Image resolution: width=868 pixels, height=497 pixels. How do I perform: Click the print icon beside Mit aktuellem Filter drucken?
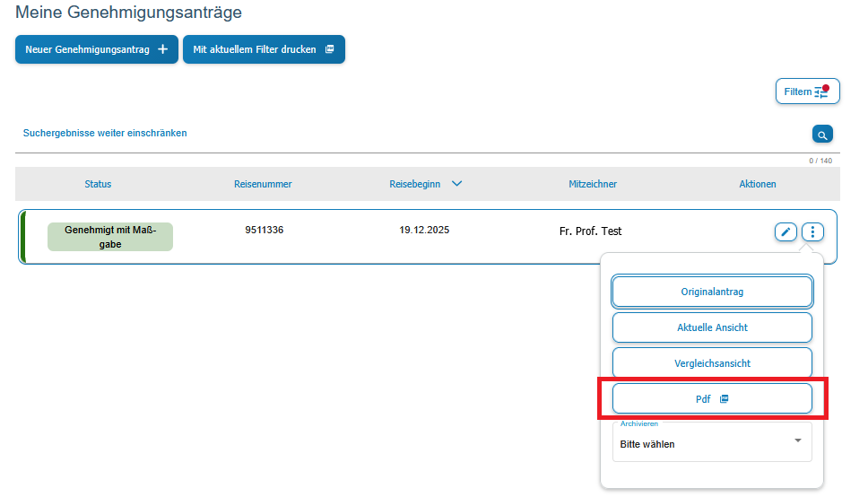coord(329,50)
